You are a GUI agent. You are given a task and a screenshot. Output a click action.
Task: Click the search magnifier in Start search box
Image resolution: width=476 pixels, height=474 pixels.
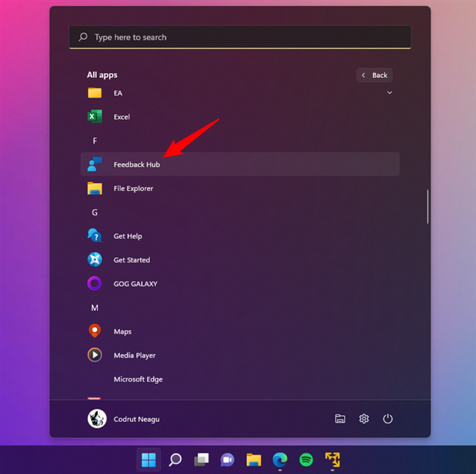pyautogui.click(x=83, y=37)
